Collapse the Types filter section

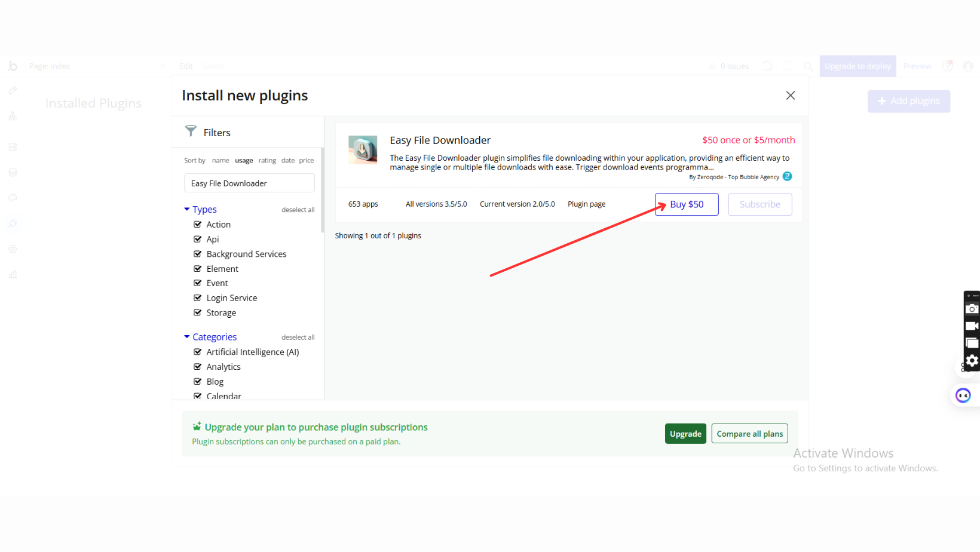(x=187, y=209)
